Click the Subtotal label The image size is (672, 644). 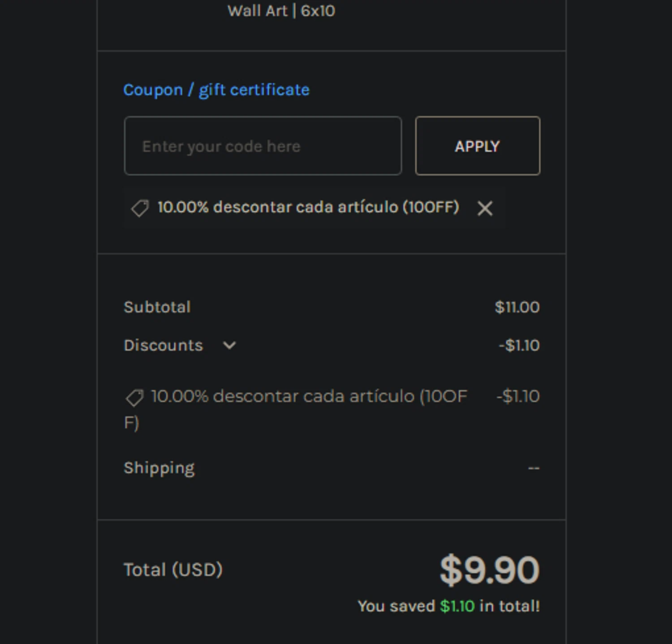coord(157,307)
